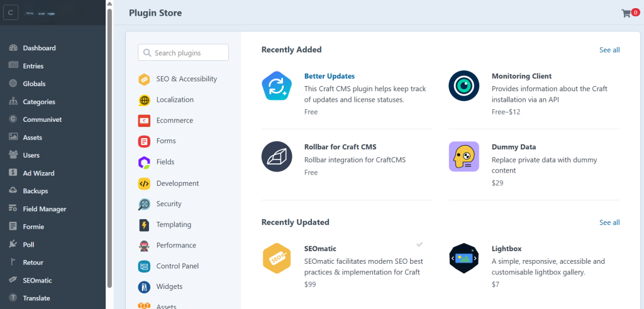Click the Dummy Data skull thumbnail
This screenshot has width=644, height=309.
(464, 156)
